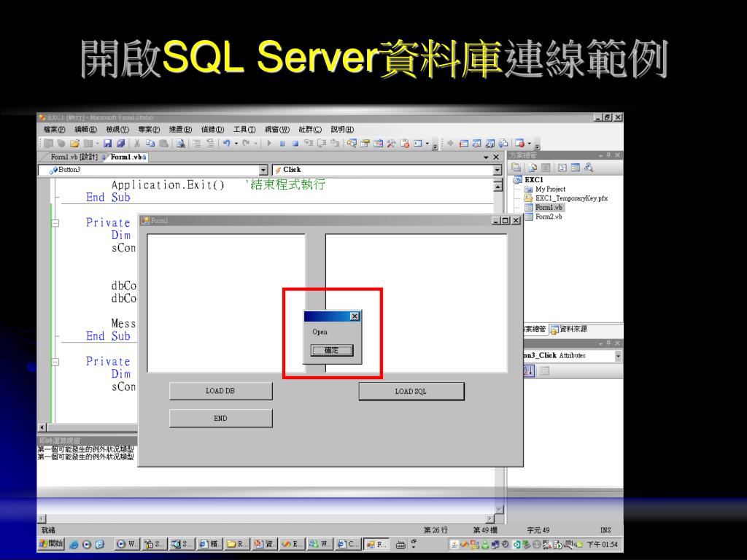The image size is (747, 560).
Task: Click the Undo arrow icon
Action: [227, 143]
